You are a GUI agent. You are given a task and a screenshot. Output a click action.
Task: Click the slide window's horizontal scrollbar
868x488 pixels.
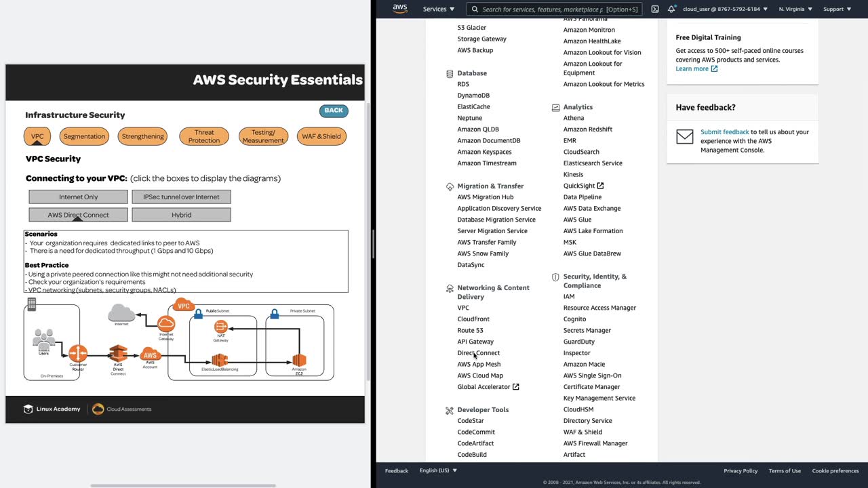(183, 485)
